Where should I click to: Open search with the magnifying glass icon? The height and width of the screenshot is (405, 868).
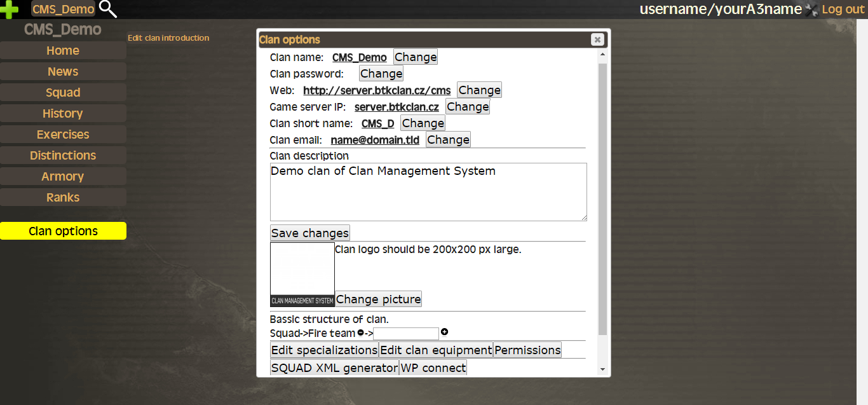[x=108, y=9]
